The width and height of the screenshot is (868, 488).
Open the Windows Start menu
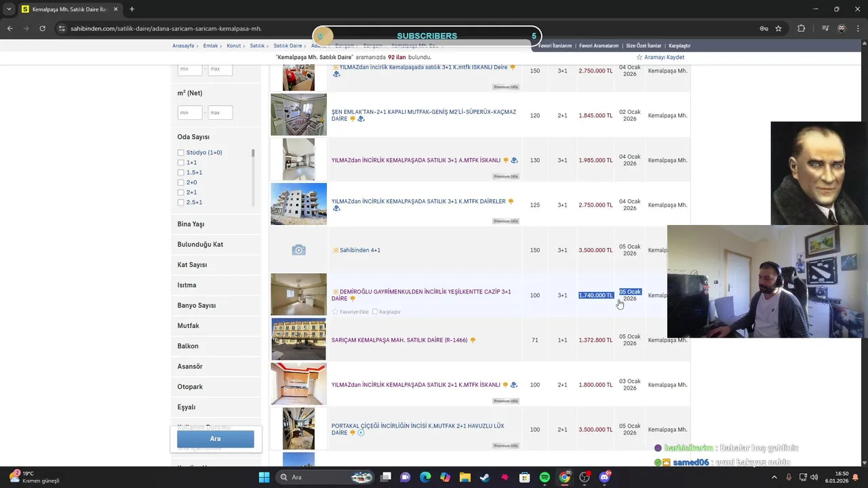click(x=264, y=477)
